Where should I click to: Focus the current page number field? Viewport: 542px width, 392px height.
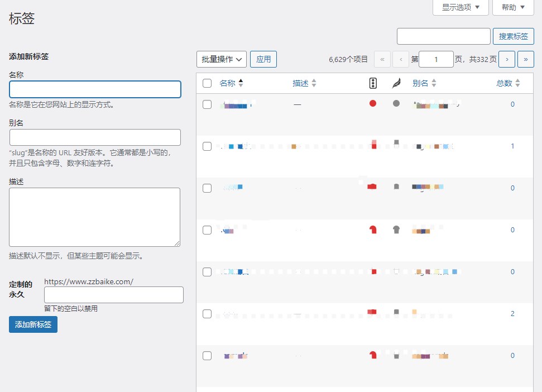pos(435,59)
